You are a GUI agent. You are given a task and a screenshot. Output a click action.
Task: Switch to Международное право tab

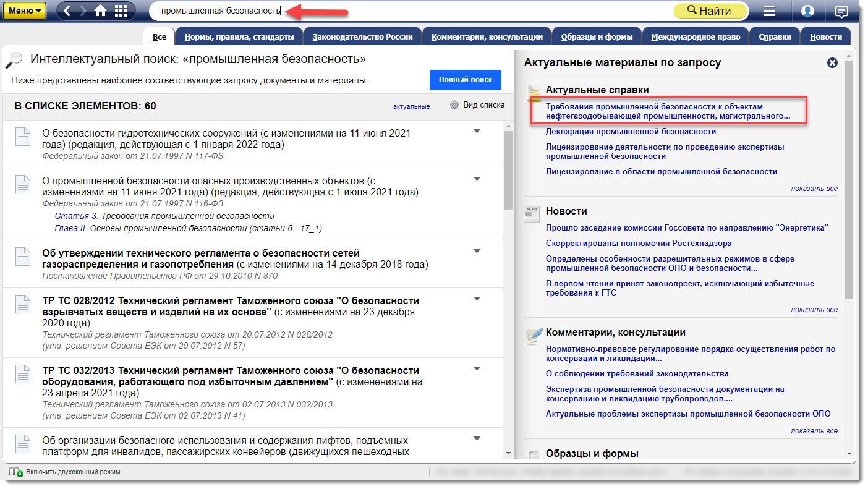[x=696, y=36]
